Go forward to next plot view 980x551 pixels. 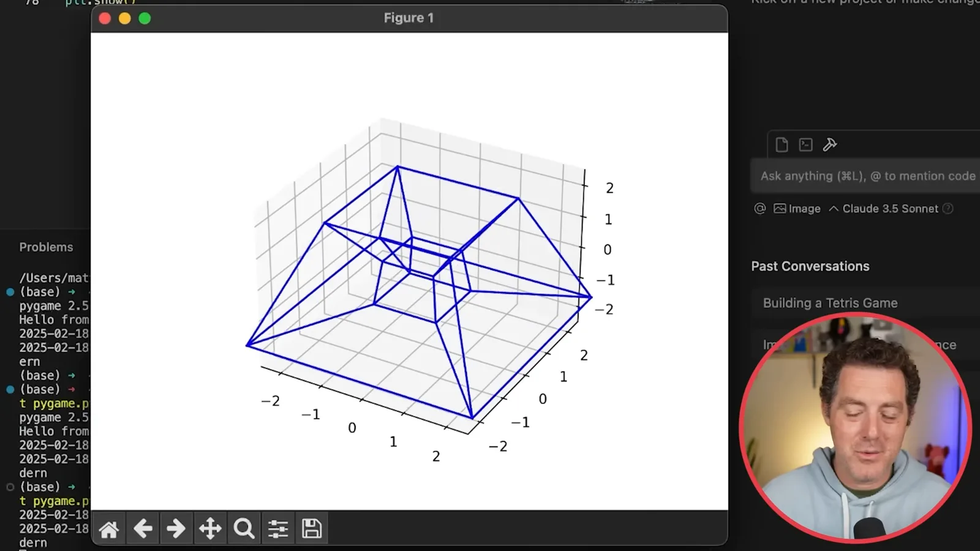tap(176, 528)
